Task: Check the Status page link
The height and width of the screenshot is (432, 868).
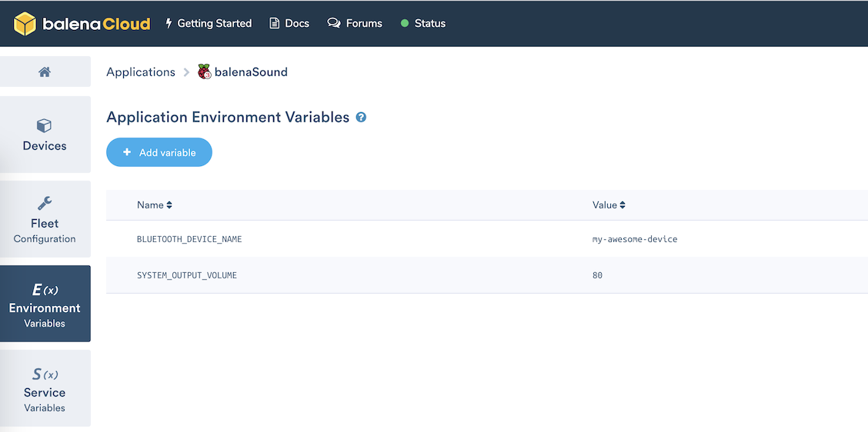Action: point(423,23)
